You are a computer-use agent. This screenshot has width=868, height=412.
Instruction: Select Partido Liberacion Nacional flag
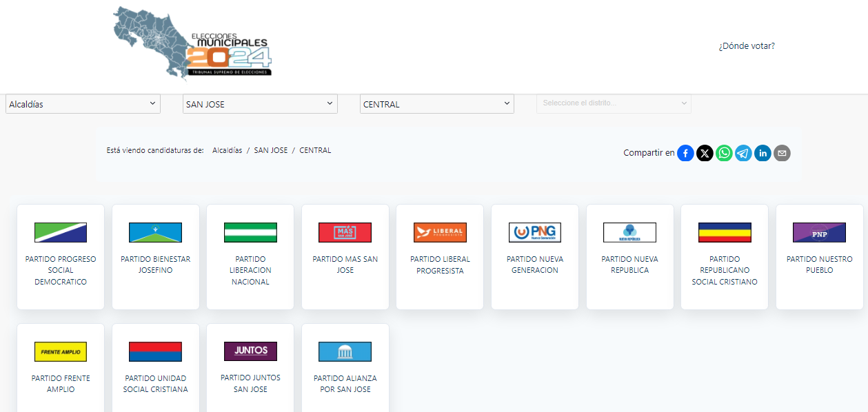(250, 232)
